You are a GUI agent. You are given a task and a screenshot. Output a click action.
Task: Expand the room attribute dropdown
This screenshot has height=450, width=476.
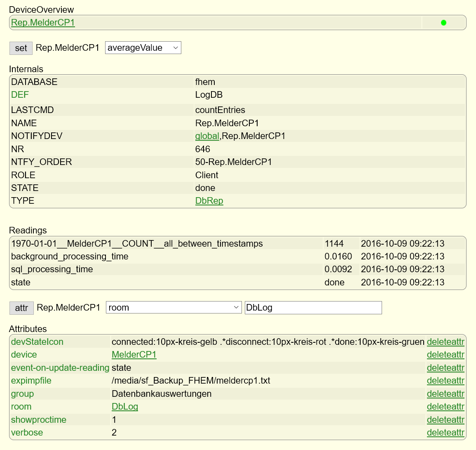(x=174, y=308)
